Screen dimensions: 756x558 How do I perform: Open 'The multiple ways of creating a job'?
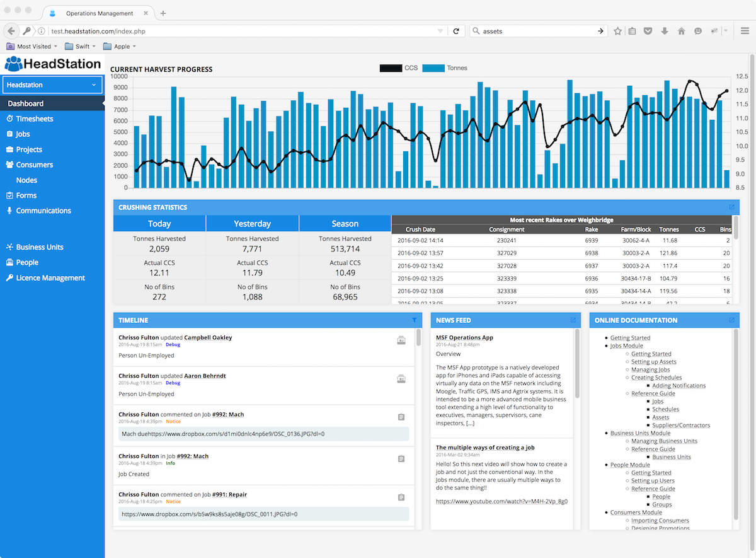point(485,447)
